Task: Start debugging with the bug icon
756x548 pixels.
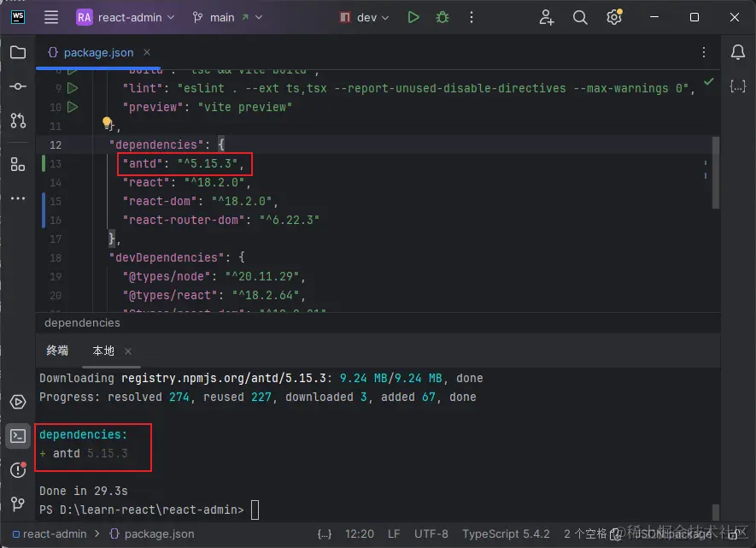Action: click(442, 17)
